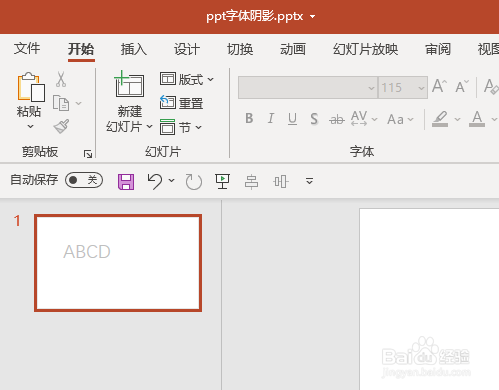Click the purple Save disk icon
This screenshot has width=499, height=390.
[126, 182]
